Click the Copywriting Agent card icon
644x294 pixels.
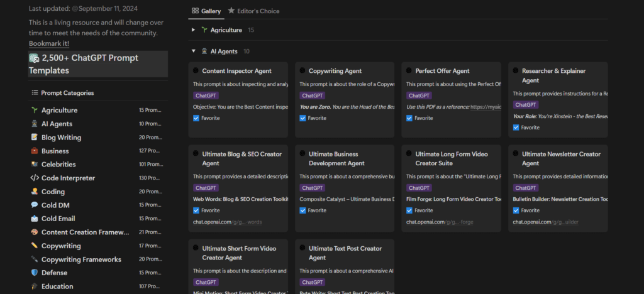pos(303,70)
